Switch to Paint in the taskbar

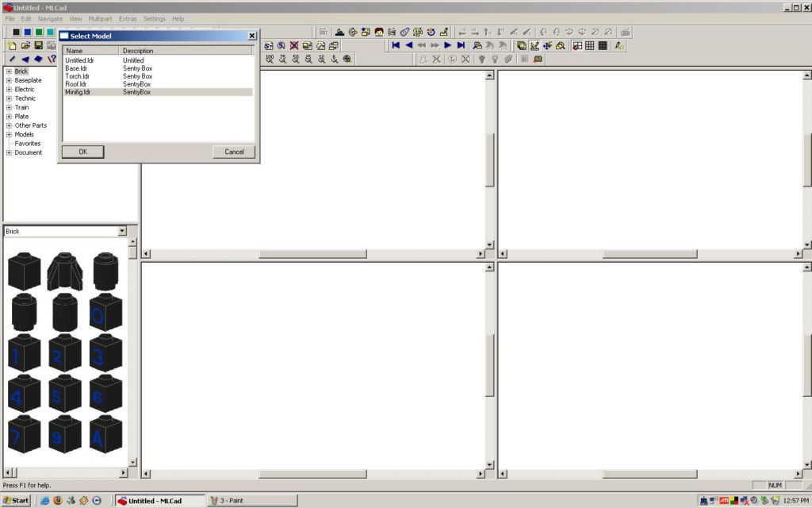coord(252,501)
